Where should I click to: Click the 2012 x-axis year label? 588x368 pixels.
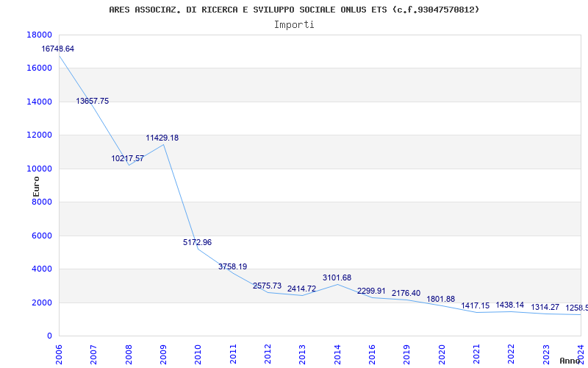(x=268, y=355)
